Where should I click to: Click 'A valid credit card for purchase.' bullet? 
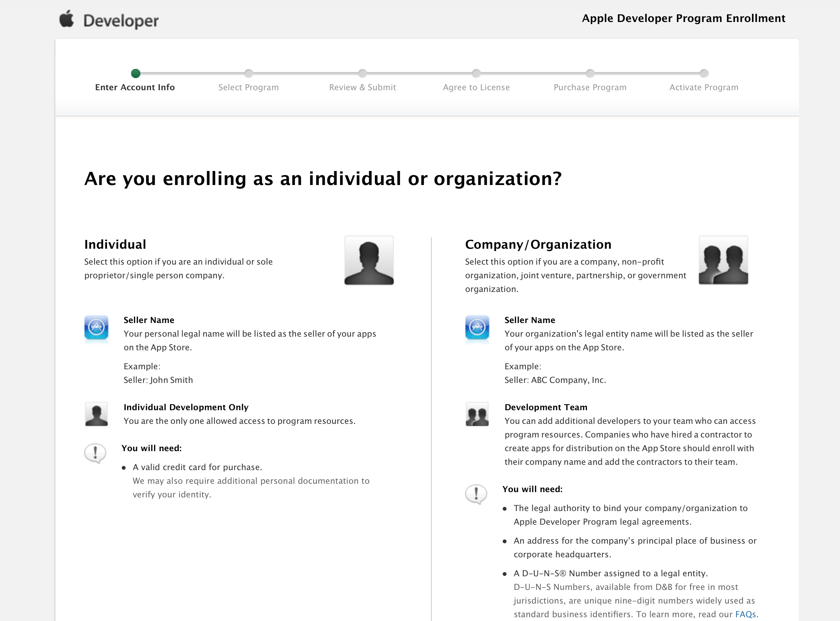point(197,467)
